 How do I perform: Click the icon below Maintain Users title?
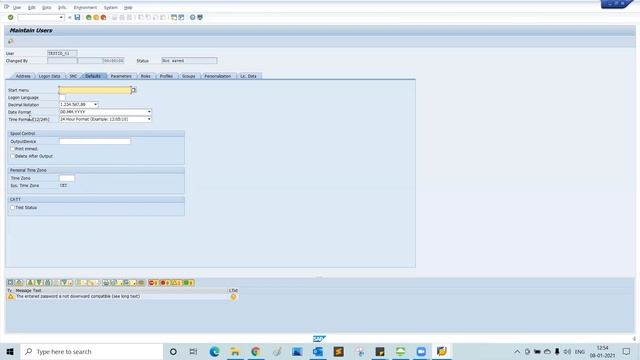11,42
